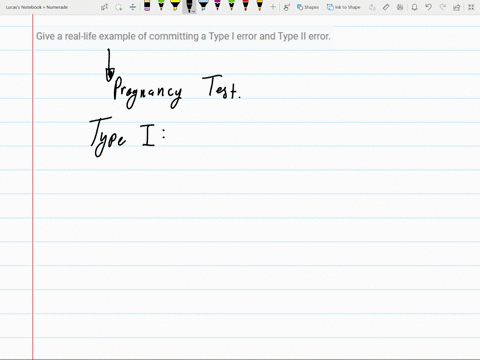
Task: Undo the last ink stroke
Action: 429,7
